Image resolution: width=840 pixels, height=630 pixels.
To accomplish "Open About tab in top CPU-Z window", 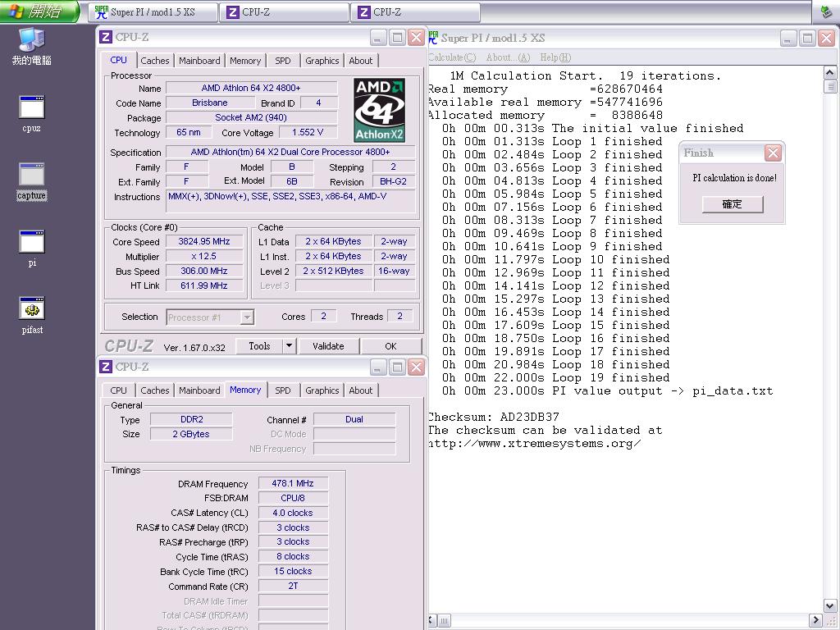I will [x=361, y=61].
